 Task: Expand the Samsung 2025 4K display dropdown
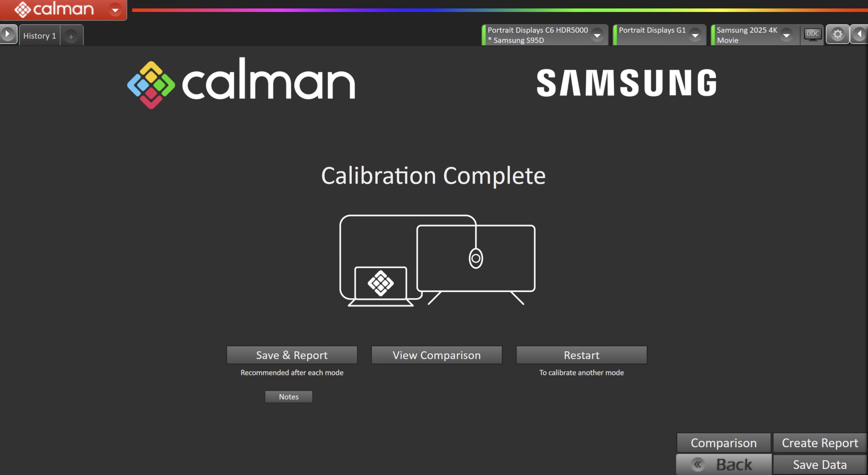click(787, 35)
